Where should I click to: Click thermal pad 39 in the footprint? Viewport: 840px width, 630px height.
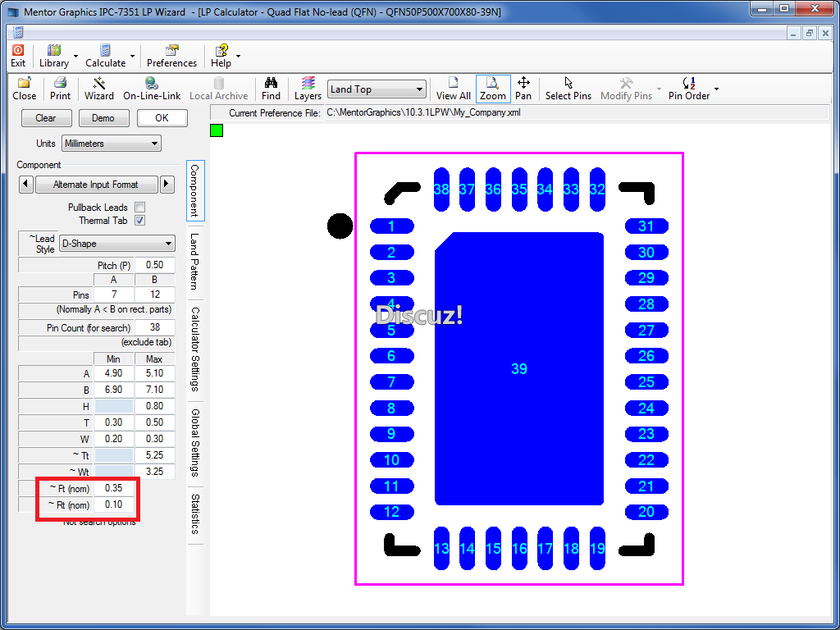[x=519, y=368]
